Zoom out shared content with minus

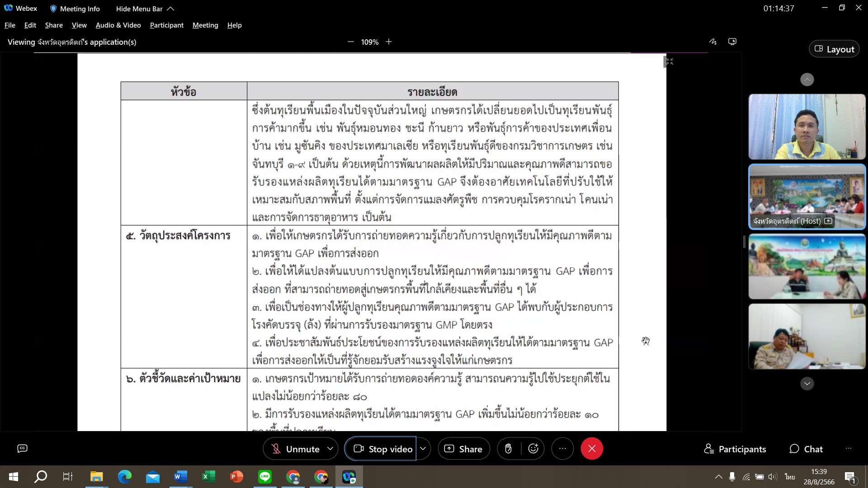351,42
